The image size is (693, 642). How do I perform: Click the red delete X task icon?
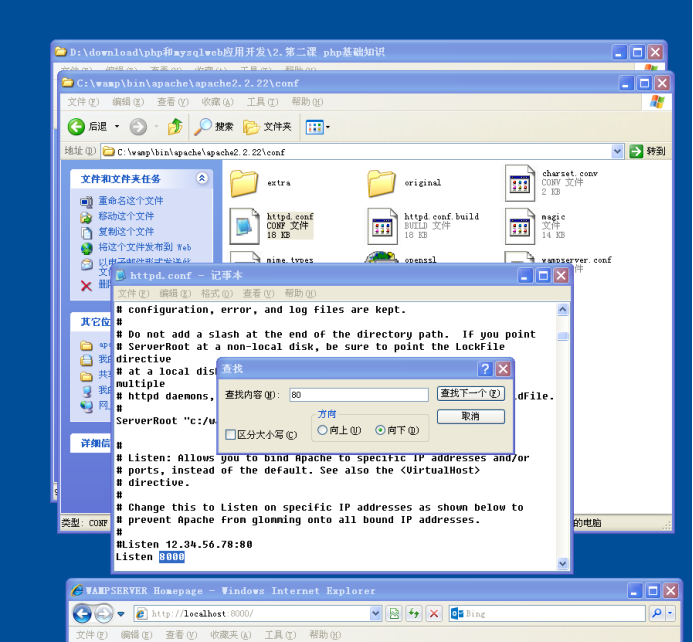87,286
